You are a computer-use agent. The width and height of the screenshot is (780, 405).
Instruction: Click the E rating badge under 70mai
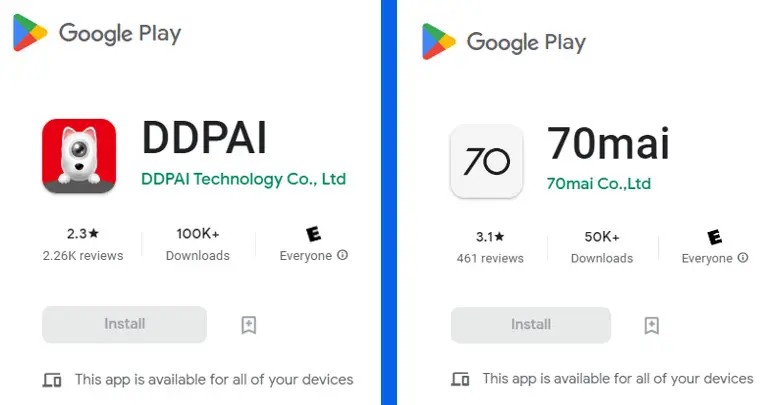coord(715,236)
